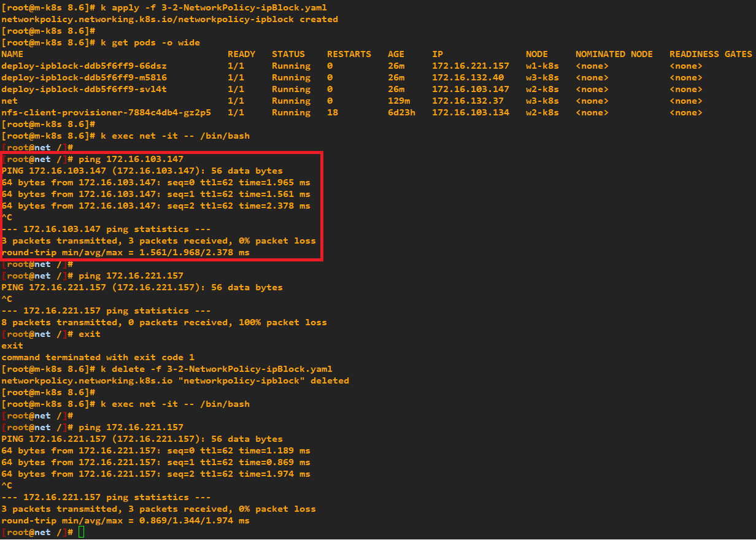Image resolution: width=756 pixels, height=540 pixels.
Task: Click the 'k get pods -o wide' command
Action: point(150,42)
